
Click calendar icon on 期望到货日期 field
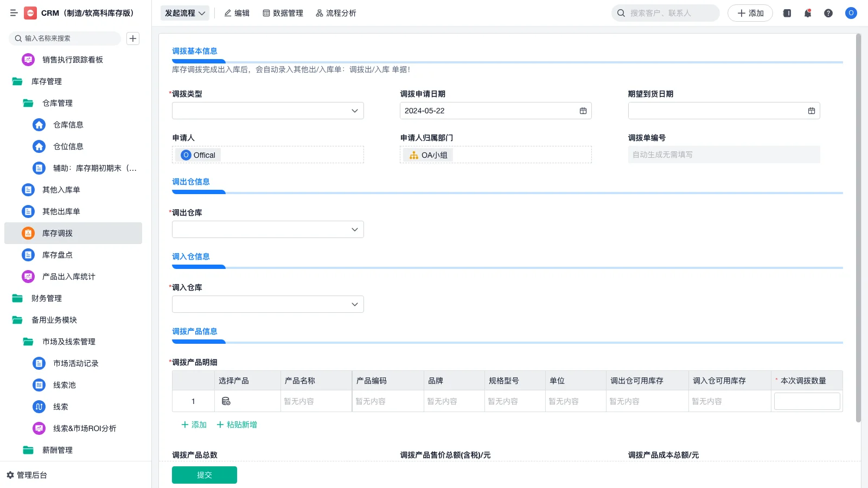tap(811, 111)
